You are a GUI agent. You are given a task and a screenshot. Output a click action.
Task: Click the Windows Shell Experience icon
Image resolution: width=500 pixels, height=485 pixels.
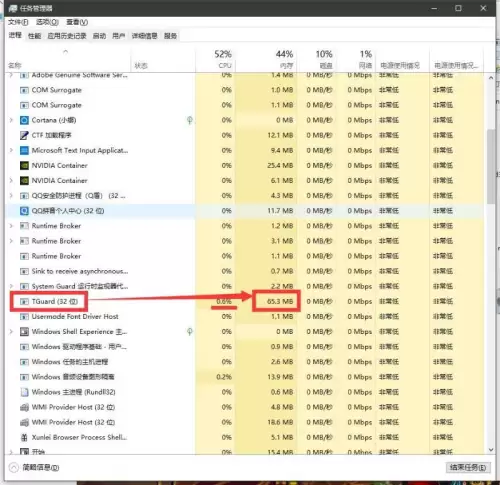click(x=24, y=332)
